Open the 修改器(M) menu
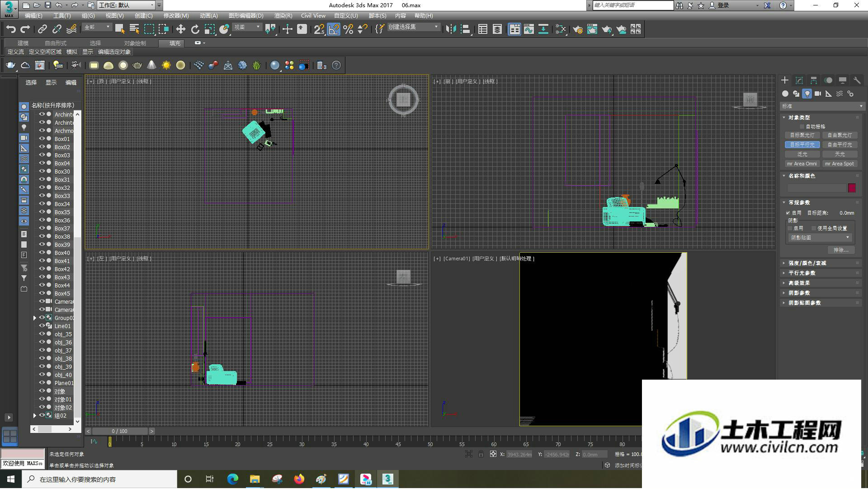 click(176, 16)
